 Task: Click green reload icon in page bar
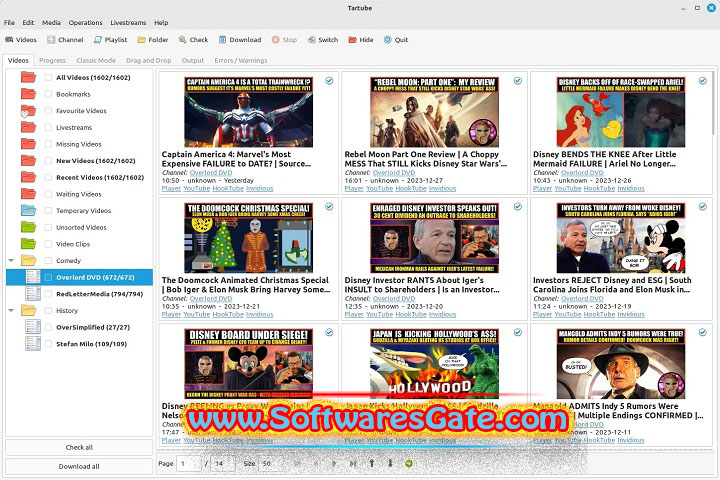(x=409, y=463)
